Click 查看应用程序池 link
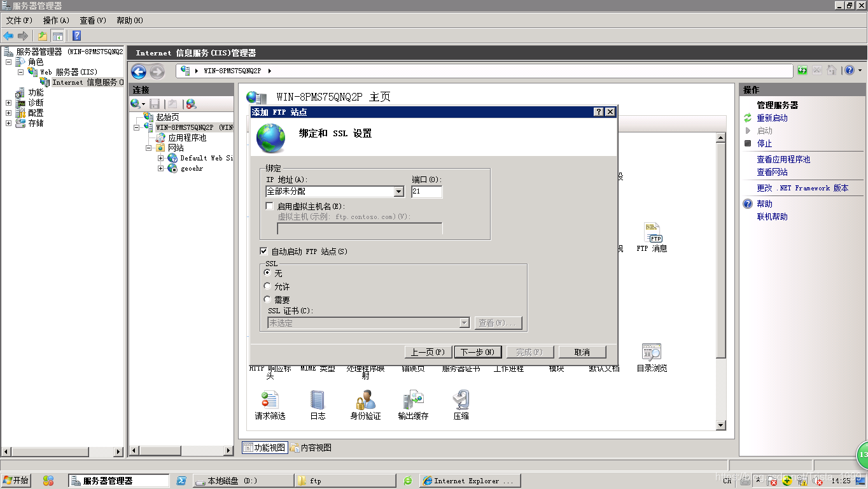Image resolution: width=868 pixels, height=489 pixels. [783, 159]
